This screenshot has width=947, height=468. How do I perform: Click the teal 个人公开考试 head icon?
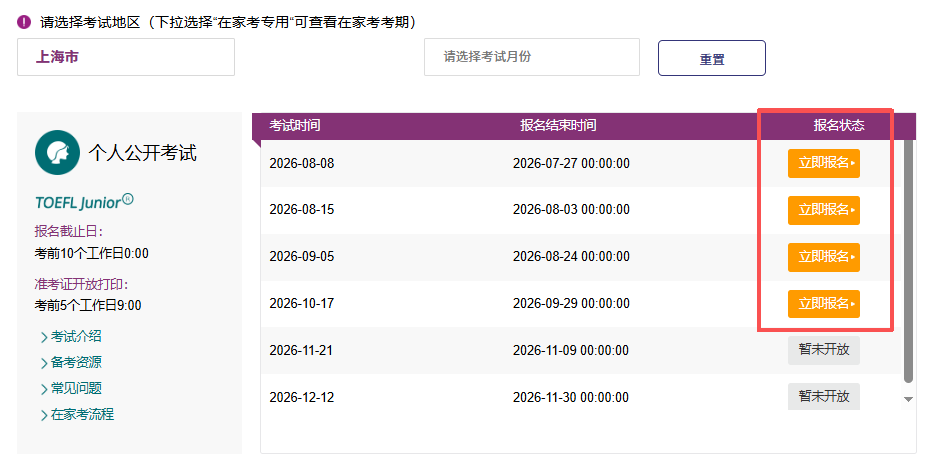coord(57,153)
